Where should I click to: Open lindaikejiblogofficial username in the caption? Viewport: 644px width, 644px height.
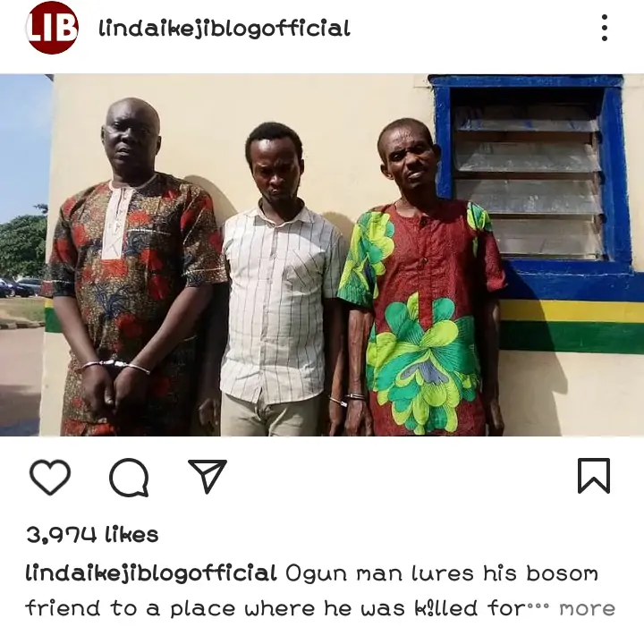pos(151,573)
